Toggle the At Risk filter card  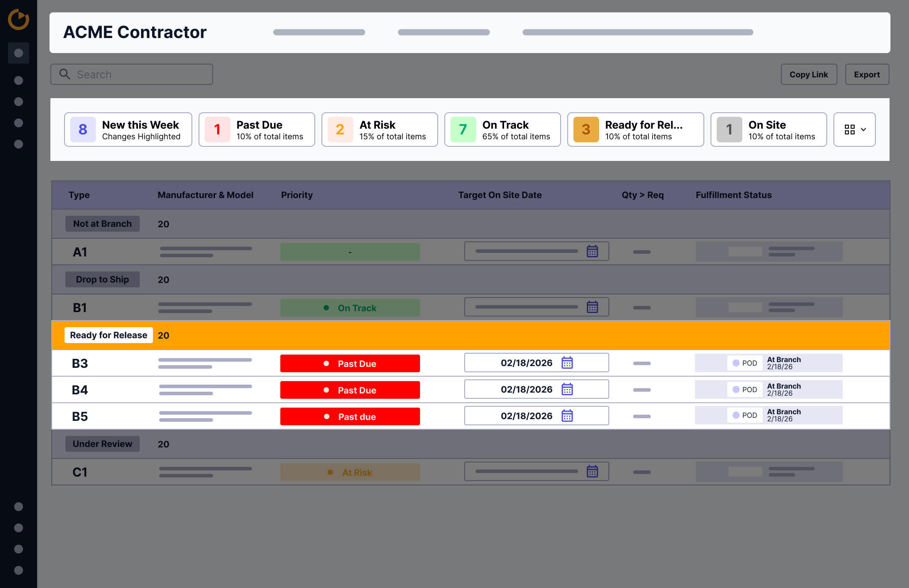click(x=380, y=130)
